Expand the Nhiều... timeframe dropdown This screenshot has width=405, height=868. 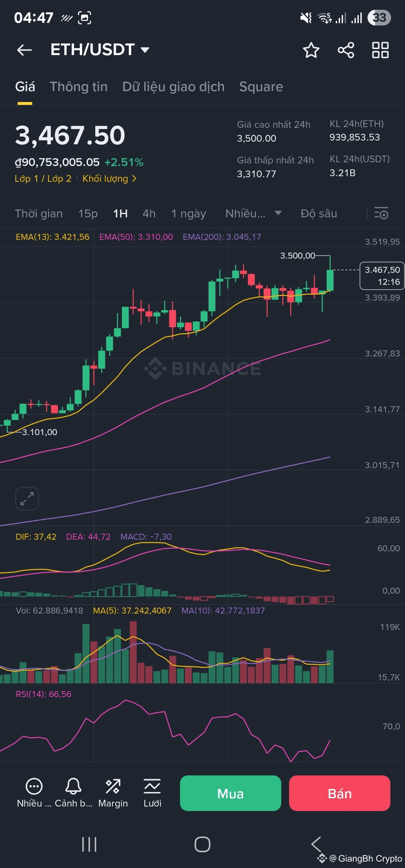(253, 214)
